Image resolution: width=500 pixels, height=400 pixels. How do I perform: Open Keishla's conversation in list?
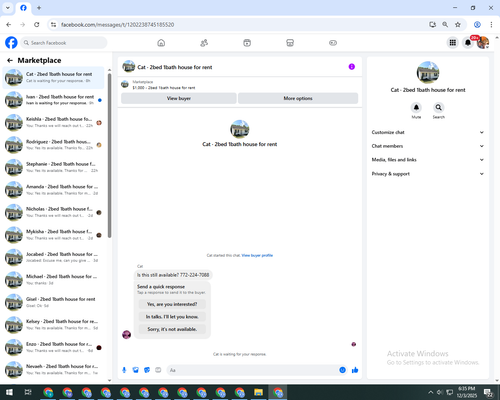pyautogui.click(x=53, y=122)
